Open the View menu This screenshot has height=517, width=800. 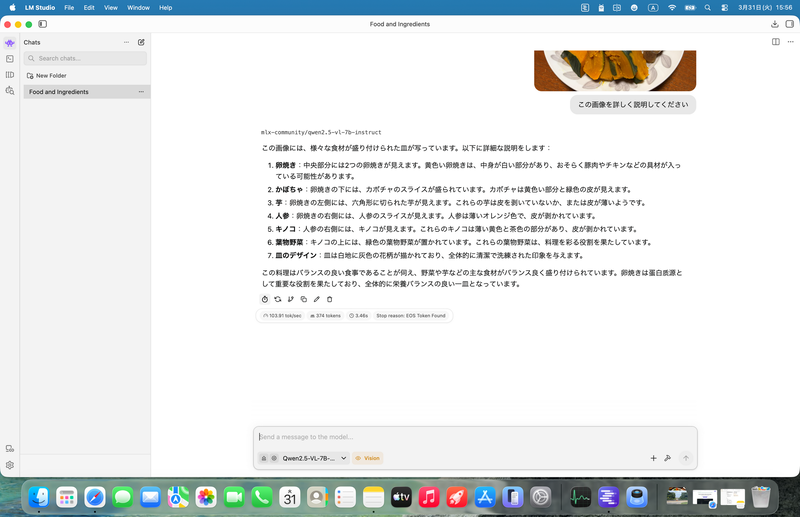point(111,8)
